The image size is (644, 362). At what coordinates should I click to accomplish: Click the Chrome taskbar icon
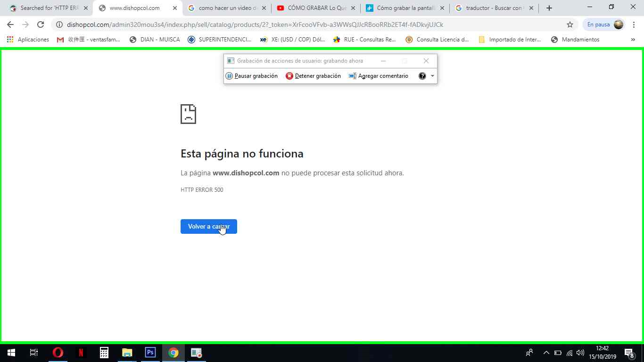click(x=173, y=353)
